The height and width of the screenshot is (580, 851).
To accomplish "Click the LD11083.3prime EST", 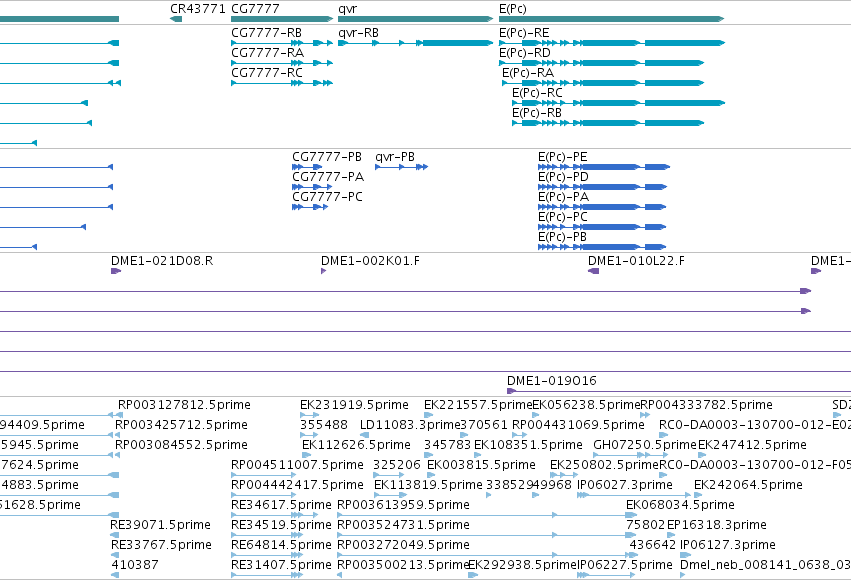I will click(410, 425).
